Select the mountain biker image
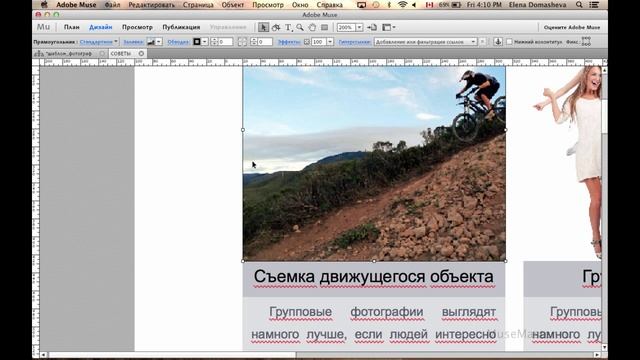The height and width of the screenshot is (360, 640). pos(374,164)
